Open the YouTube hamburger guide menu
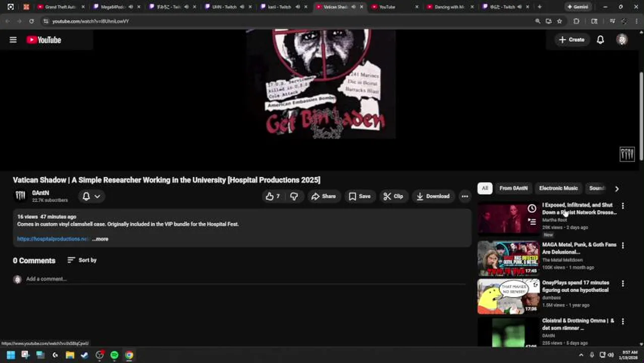Screen dimensions: 644x363 tap(13, 40)
